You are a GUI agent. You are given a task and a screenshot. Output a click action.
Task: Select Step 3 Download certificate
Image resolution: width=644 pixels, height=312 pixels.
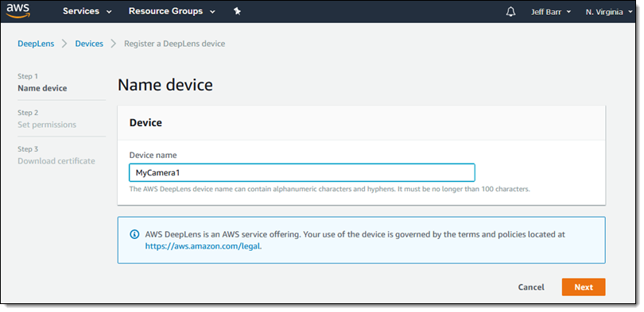coord(56,156)
